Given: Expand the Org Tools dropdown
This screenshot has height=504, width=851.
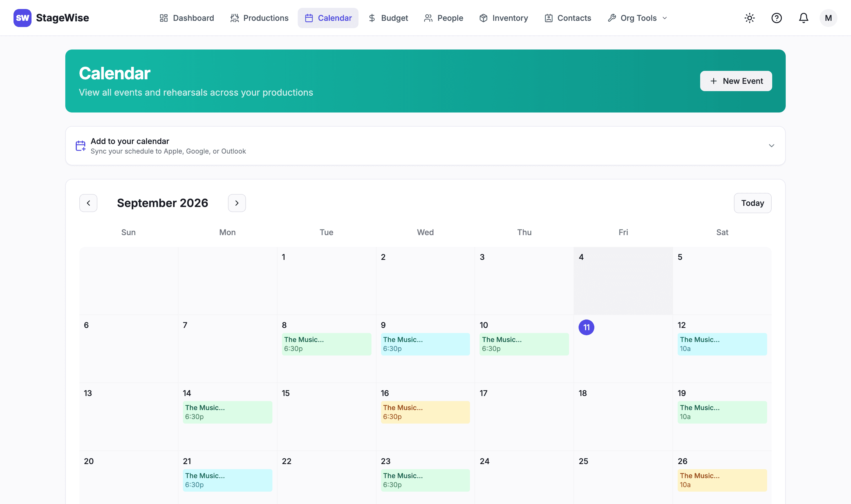Looking at the screenshot, I should click(x=638, y=18).
